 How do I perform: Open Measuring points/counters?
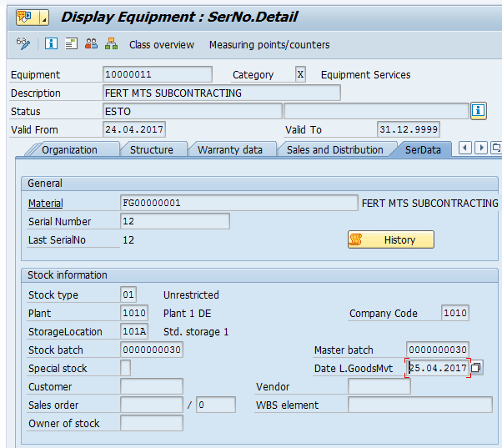click(x=269, y=45)
